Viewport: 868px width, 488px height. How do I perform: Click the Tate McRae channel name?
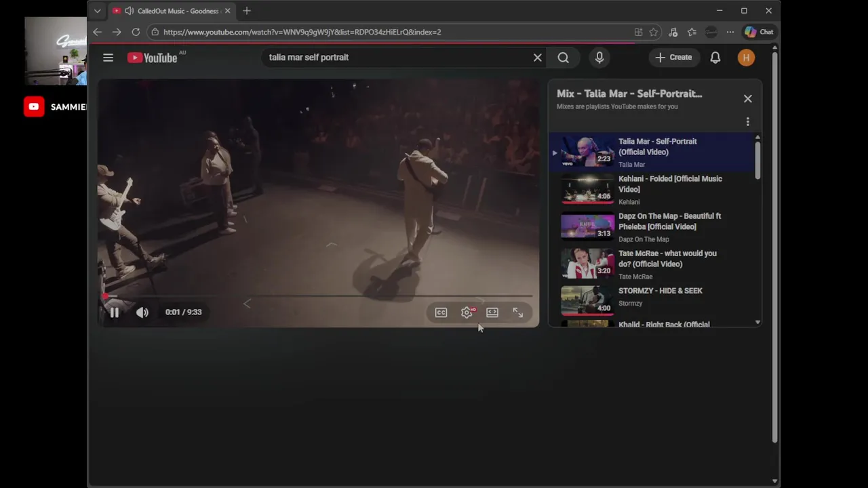point(635,277)
